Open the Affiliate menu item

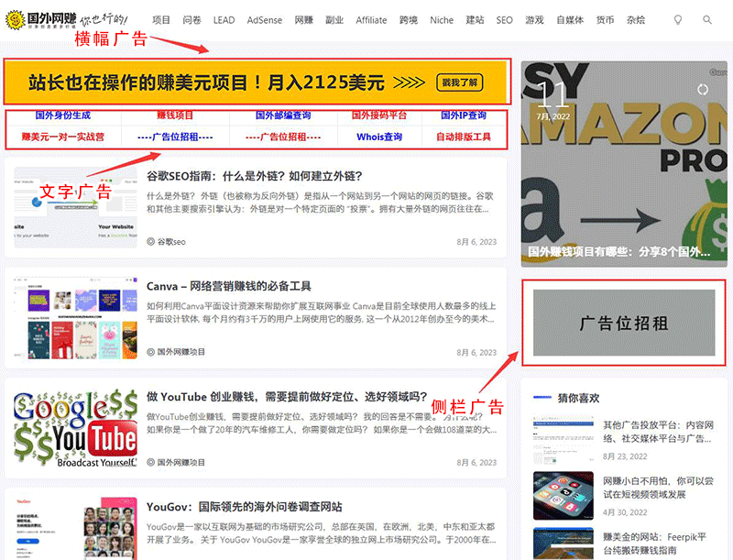pyautogui.click(x=371, y=20)
